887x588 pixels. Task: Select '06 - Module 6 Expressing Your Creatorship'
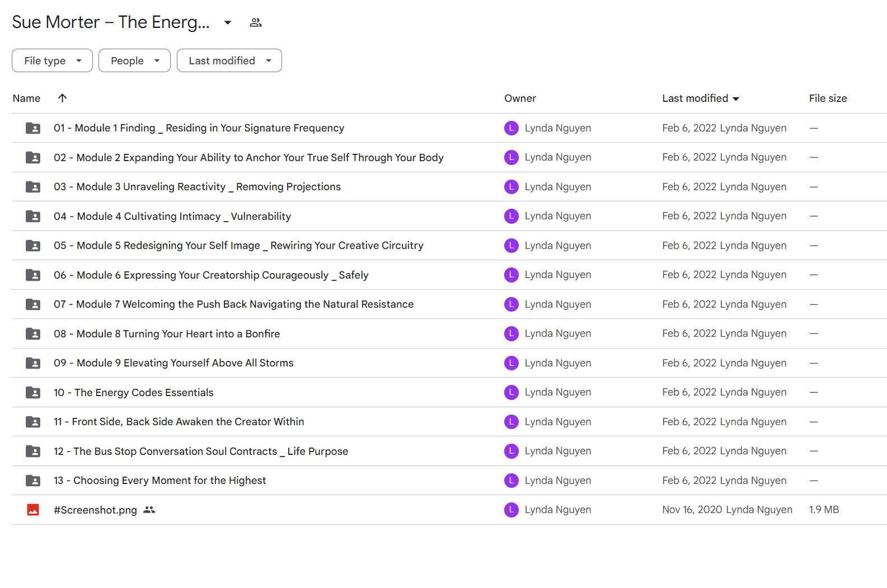[211, 275]
